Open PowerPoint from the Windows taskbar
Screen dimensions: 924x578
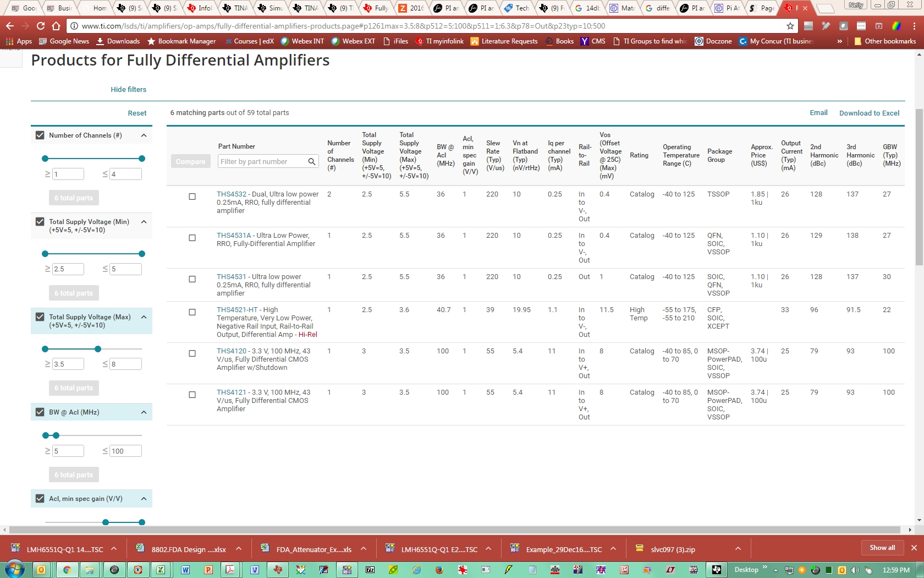[x=208, y=570]
